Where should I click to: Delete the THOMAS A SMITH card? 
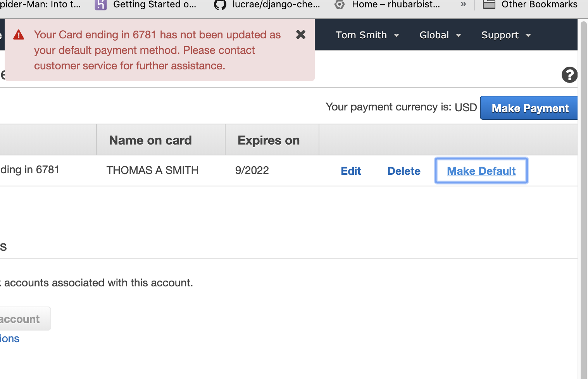click(404, 171)
